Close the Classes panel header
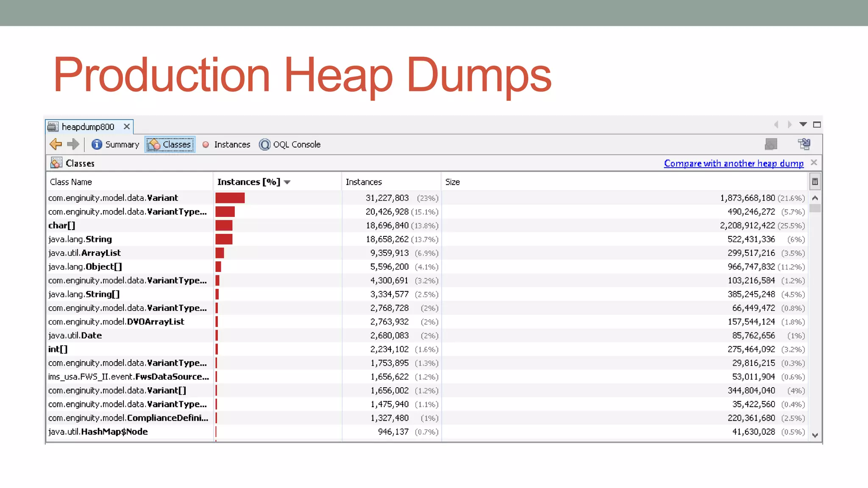 (814, 163)
